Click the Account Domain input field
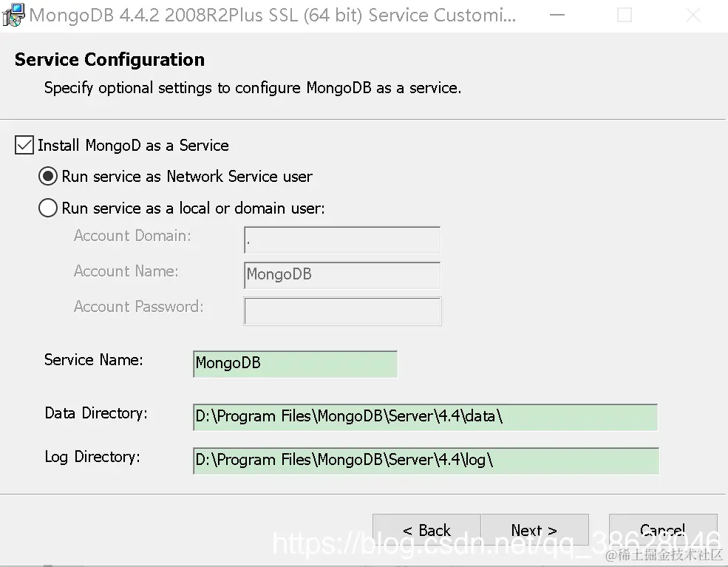 click(342, 240)
